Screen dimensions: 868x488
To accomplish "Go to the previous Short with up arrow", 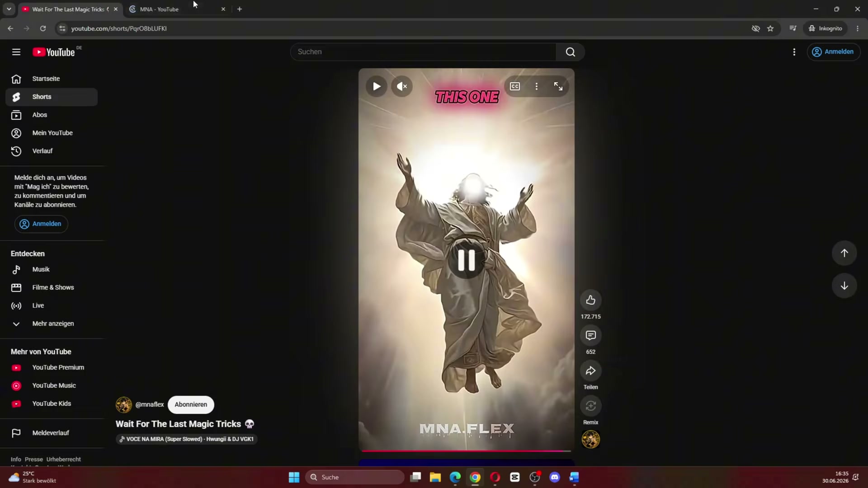I will point(844,253).
